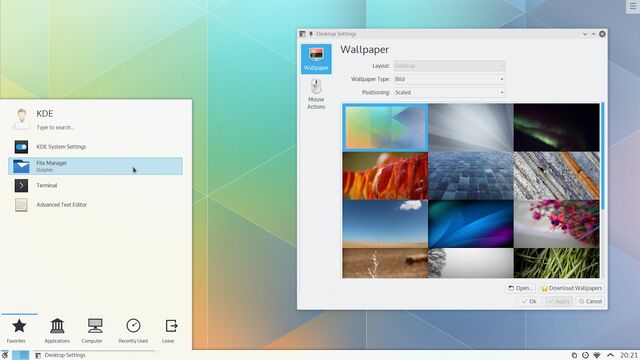Image resolution: width=640 pixels, height=360 pixels.
Task: Open the Wallpaper Type dropdown
Action: point(449,79)
